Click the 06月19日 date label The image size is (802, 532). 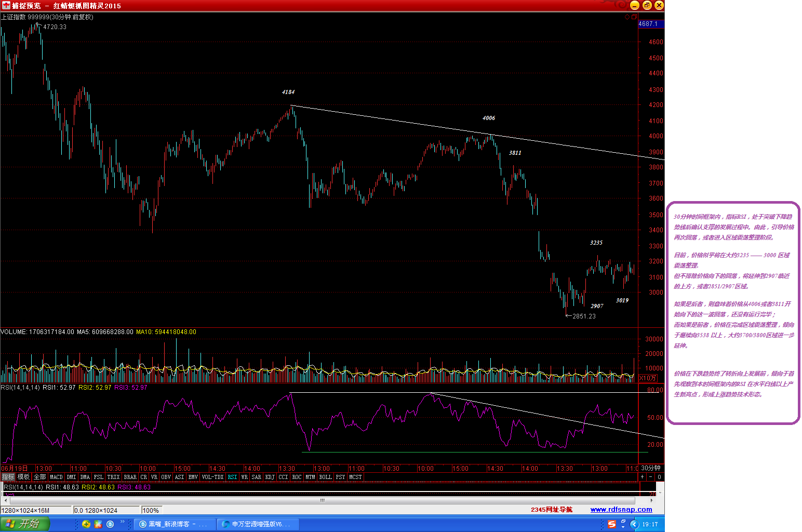[x=15, y=468]
